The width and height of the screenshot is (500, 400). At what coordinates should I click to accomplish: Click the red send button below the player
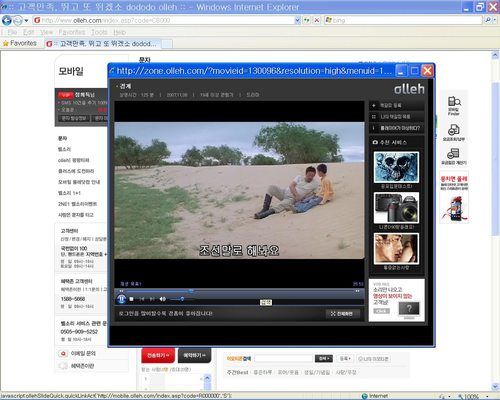click(158, 356)
